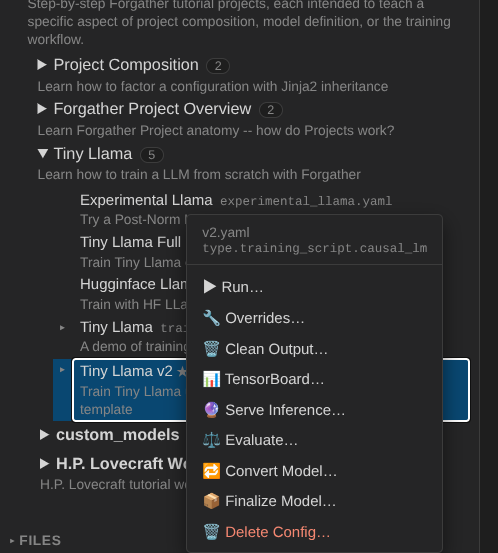
Task: Click the trash can icon beside Clean Output
Action: point(211,349)
